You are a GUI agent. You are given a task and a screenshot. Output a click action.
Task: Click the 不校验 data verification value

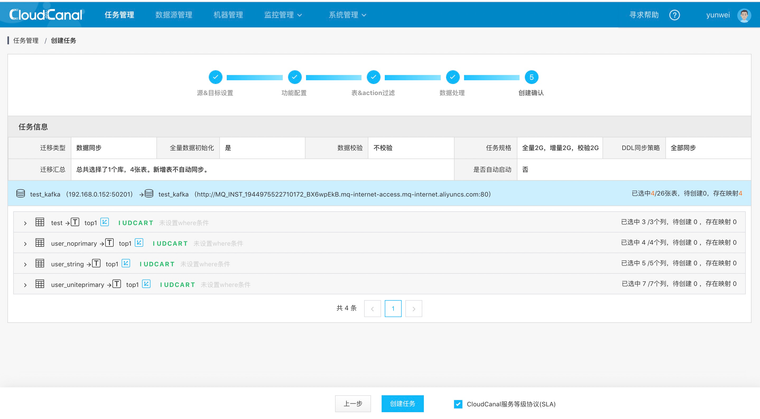point(383,148)
